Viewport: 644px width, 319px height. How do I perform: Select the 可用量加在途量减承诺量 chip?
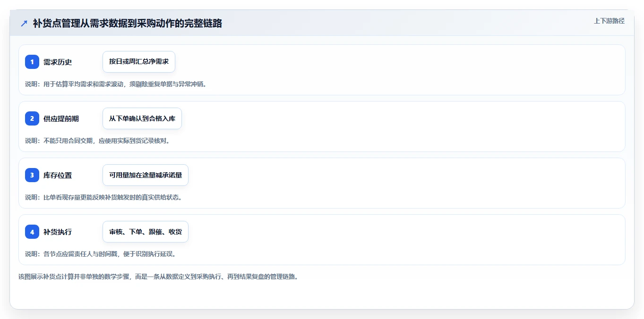pyautogui.click(x=146, y=175)
